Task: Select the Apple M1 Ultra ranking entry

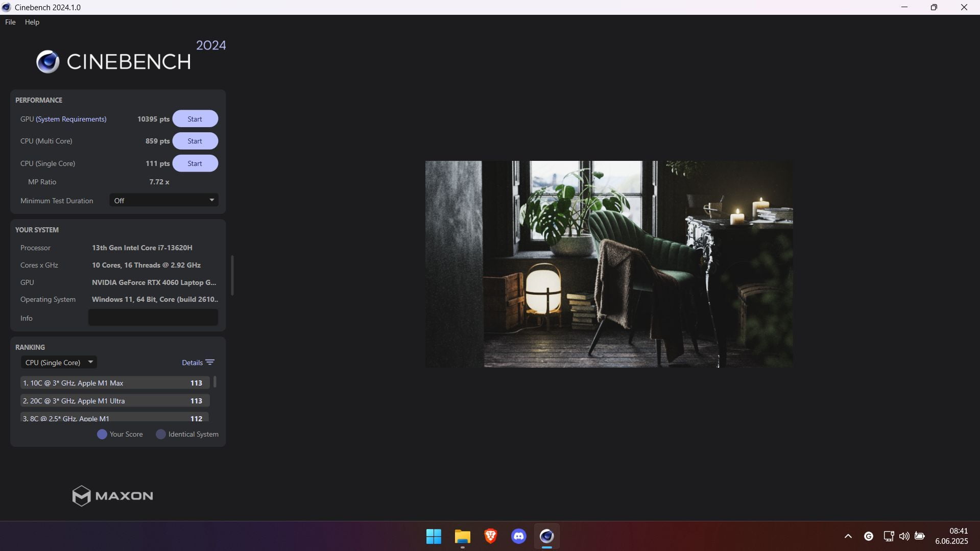Action: click(x=115, y=401)
